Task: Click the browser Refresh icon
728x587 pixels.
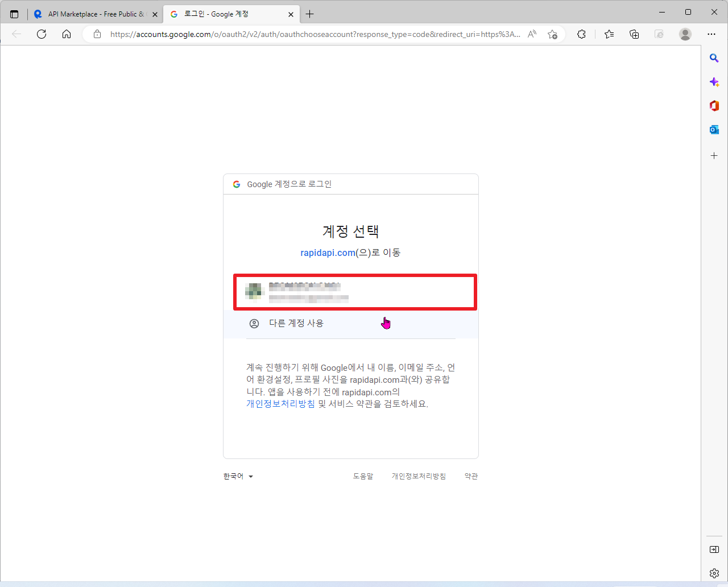Action: pyautogui.click(x=42, y=34)
